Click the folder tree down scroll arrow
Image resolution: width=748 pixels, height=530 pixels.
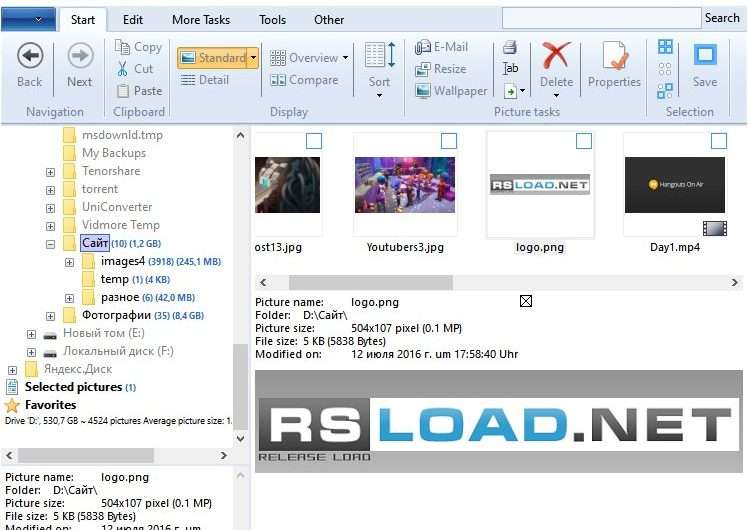[240, 438]
